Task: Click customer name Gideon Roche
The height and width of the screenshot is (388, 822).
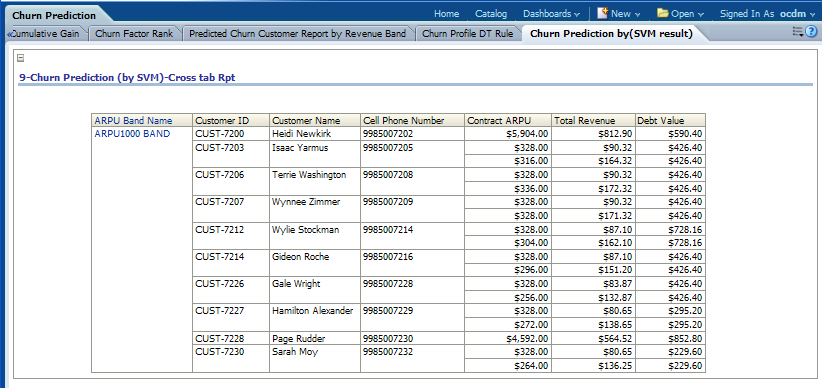Action: (300, 256)
